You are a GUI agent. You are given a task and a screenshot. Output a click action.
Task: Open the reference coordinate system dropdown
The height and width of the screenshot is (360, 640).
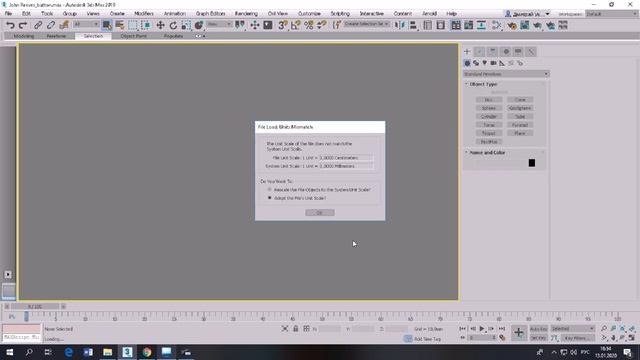[220, 24]
